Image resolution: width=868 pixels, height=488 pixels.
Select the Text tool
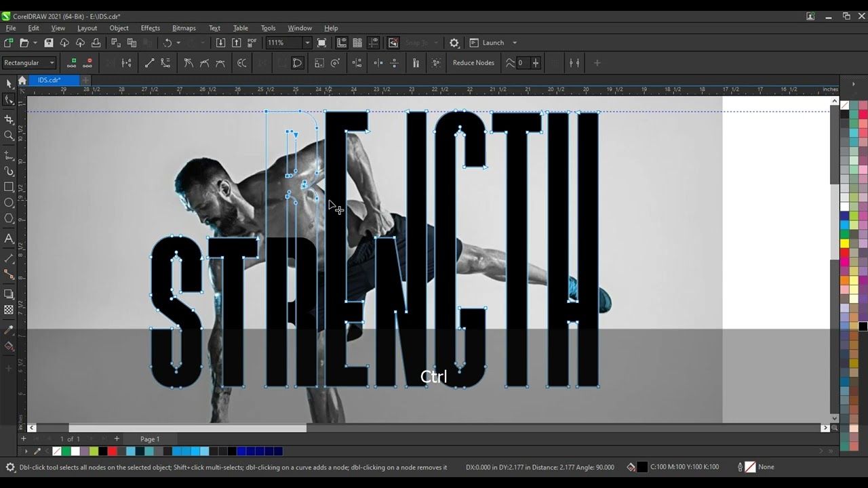9,239
